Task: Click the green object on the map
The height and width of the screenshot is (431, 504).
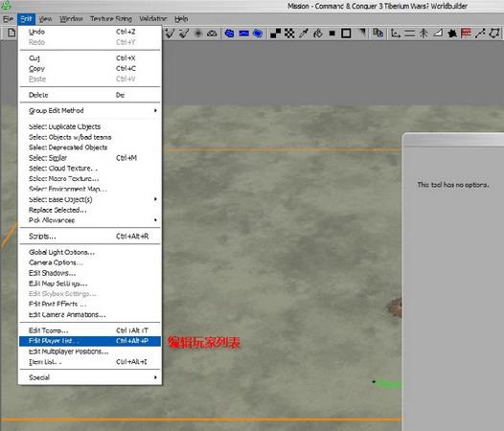Action: tap(388, 383)
